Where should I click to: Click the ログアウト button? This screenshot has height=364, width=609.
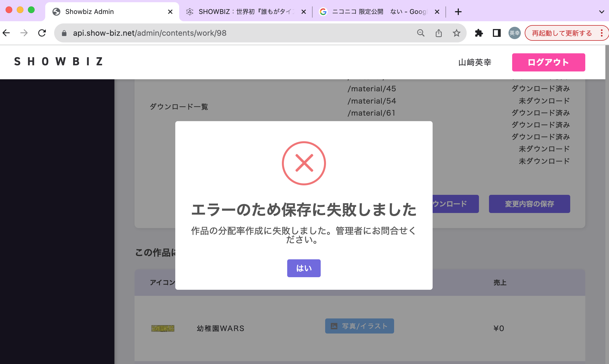coord(548,62)
